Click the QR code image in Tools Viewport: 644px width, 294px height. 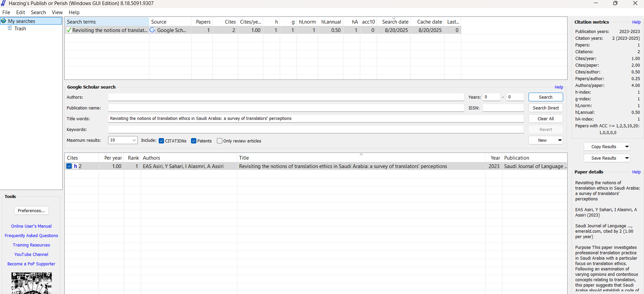(x=31, y=283)
